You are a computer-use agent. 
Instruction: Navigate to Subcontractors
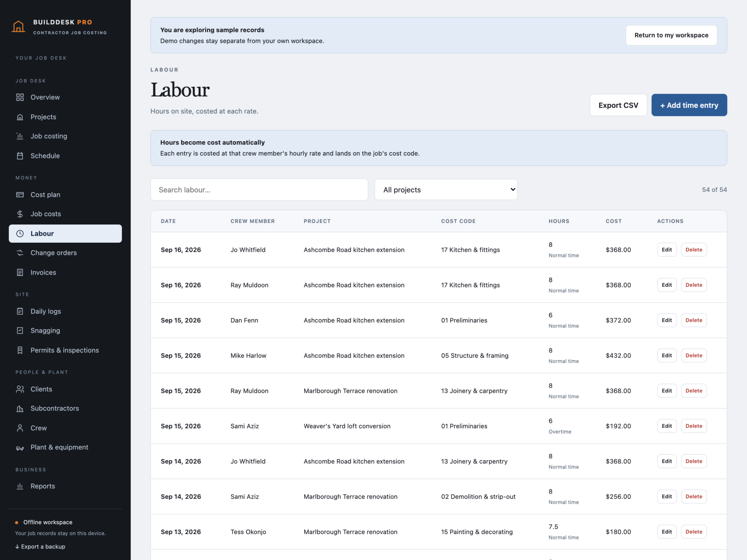click(65, 408)
